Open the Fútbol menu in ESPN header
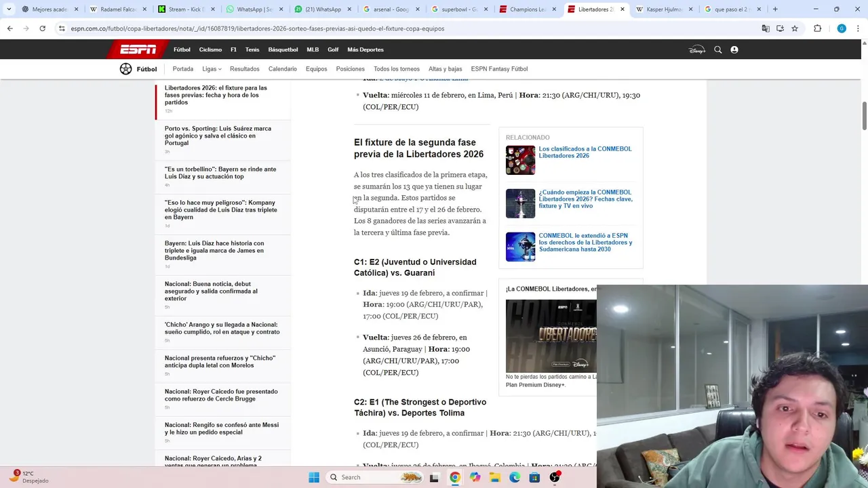The image size is (868, 488). (x=182, y=49)
